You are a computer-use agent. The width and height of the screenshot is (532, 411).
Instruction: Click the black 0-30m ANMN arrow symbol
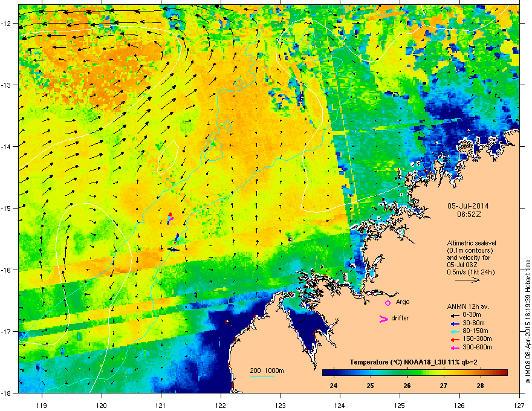[x=455, y=315]
